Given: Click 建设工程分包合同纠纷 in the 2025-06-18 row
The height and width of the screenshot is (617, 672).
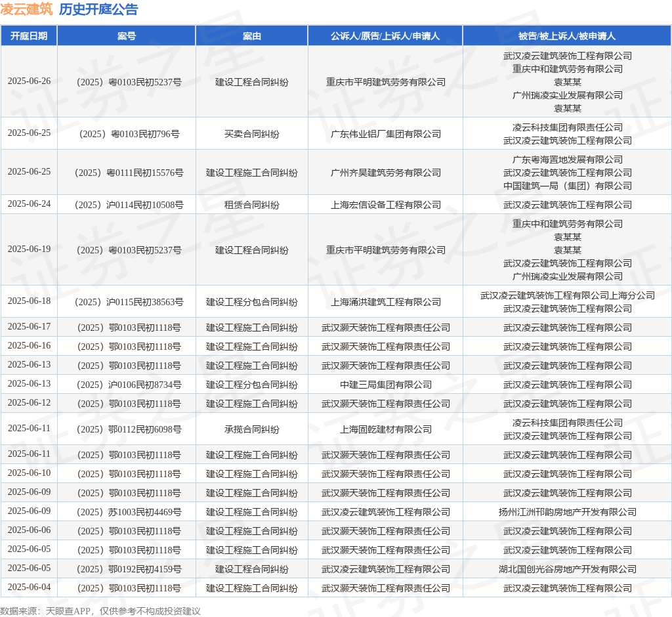Looking at the screenshot, I should [x=251, y=303].
